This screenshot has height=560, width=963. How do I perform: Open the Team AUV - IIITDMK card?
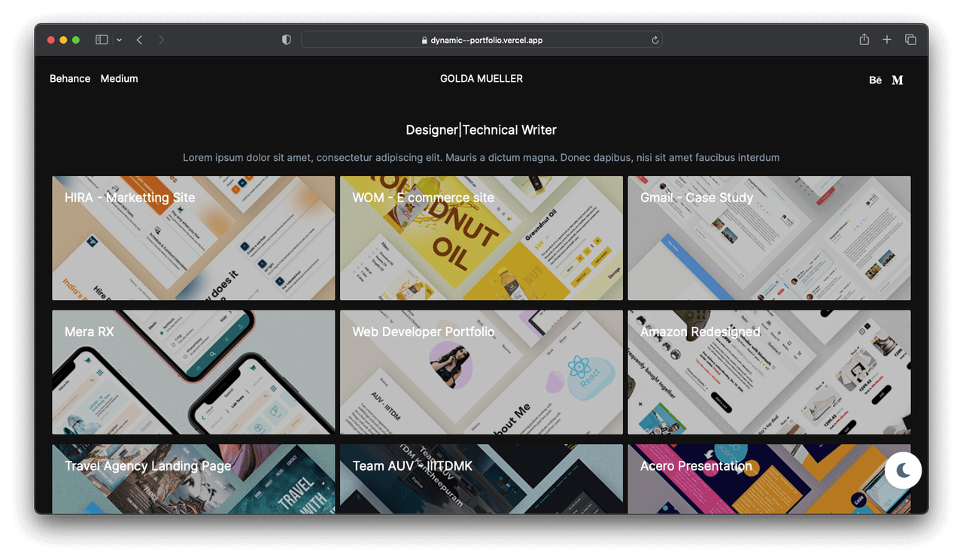point(481,479)
